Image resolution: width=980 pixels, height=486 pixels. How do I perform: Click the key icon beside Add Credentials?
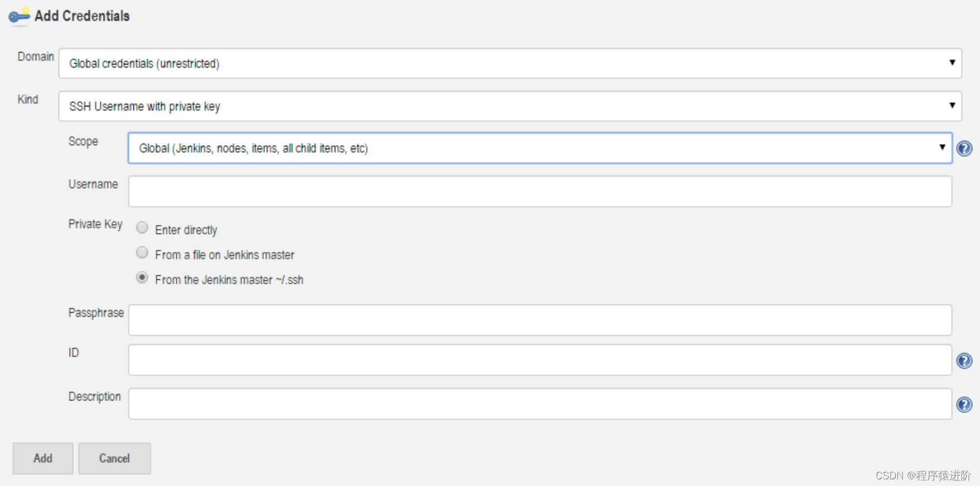19,16
